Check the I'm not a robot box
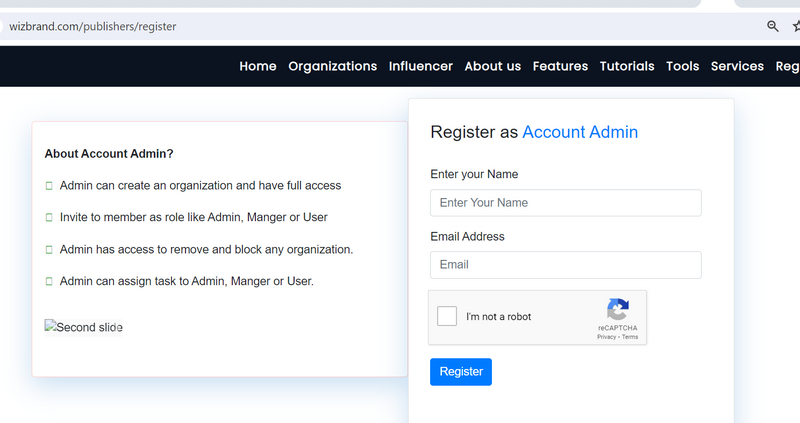 [x=448, y=316]
